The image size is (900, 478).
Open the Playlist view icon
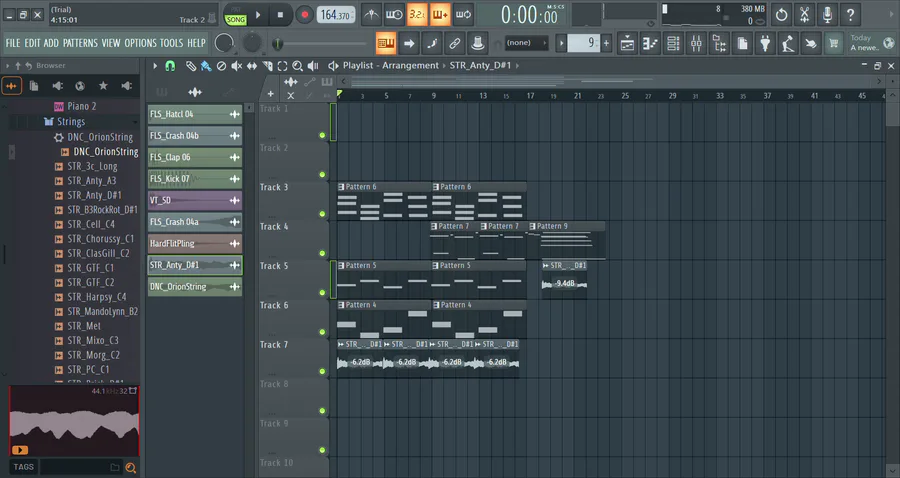coord(627,43)
